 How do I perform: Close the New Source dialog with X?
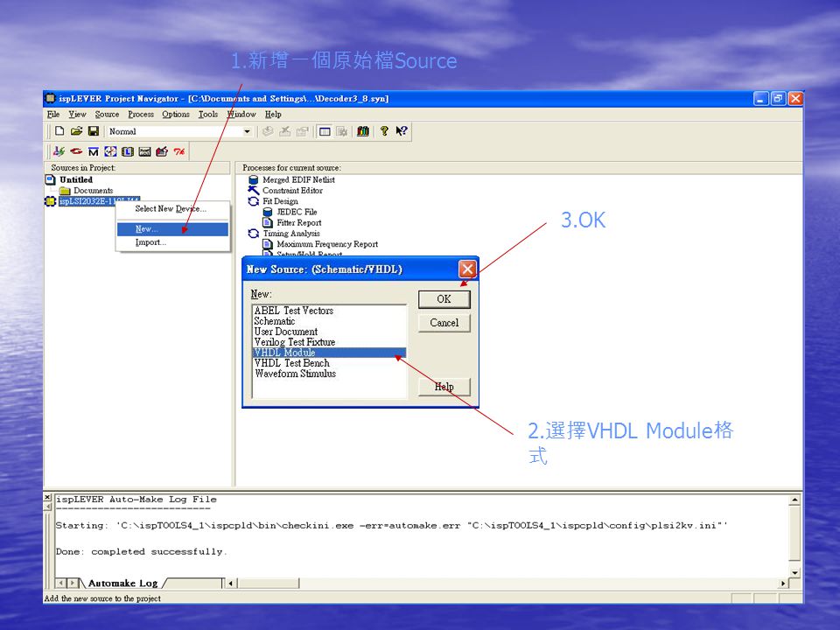467,269
